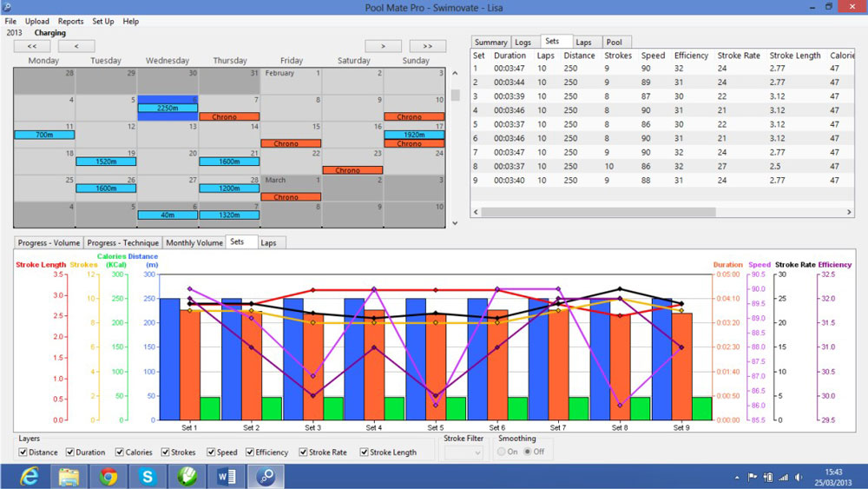
Task: Click the sets table horizontal scrollbar
Action: [x=598, y=212]
